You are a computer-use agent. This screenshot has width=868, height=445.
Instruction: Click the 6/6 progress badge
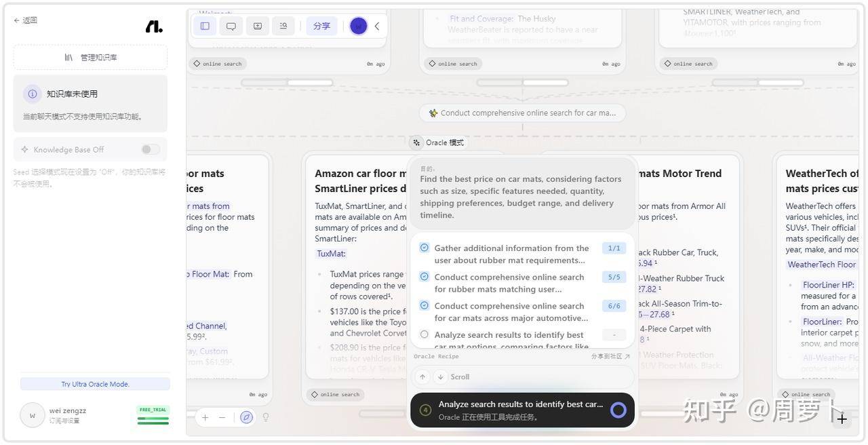(614, 306)
